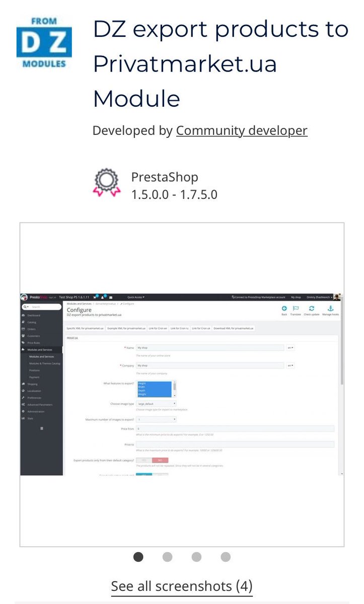Image resolution: width=364 pixels, height=604 pixels.
Task: Open the Community developer link
Action: 242,131
